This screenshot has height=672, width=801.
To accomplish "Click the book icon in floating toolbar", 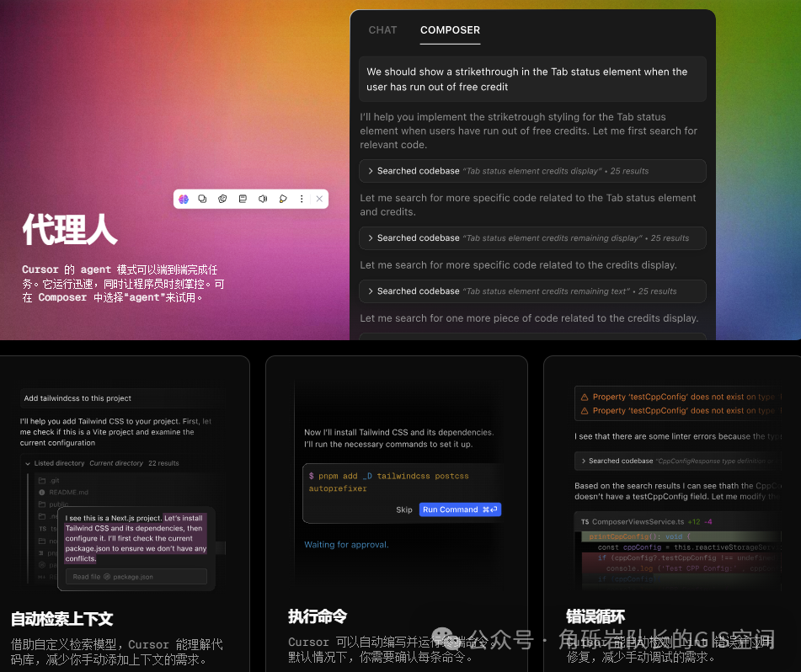I will click(x=243, y=199).
